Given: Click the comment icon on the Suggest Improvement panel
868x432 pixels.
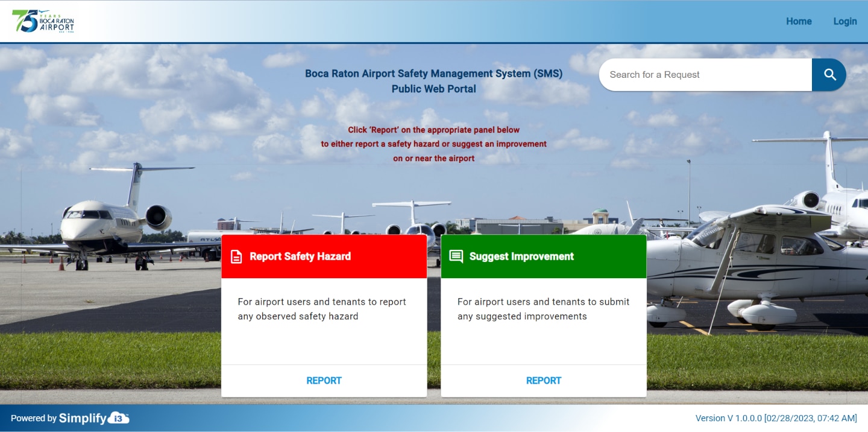Looking at the screenshot, I should coord(456,256).
